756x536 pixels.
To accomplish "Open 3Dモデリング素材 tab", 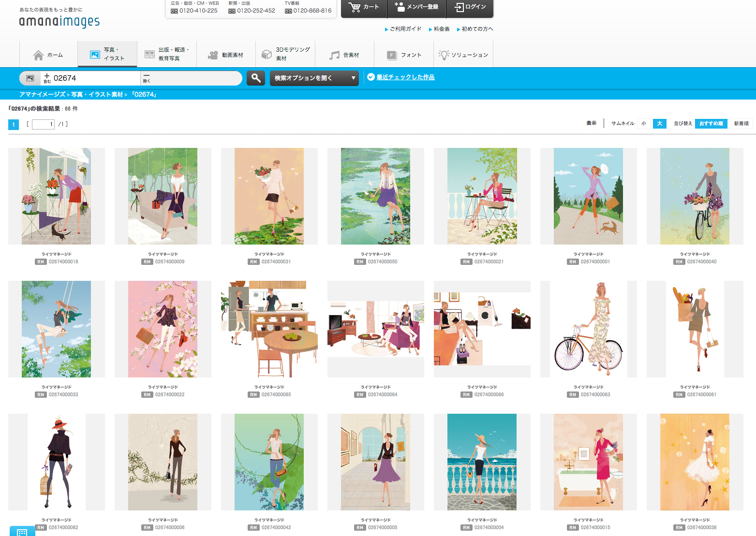I will 285,54.
